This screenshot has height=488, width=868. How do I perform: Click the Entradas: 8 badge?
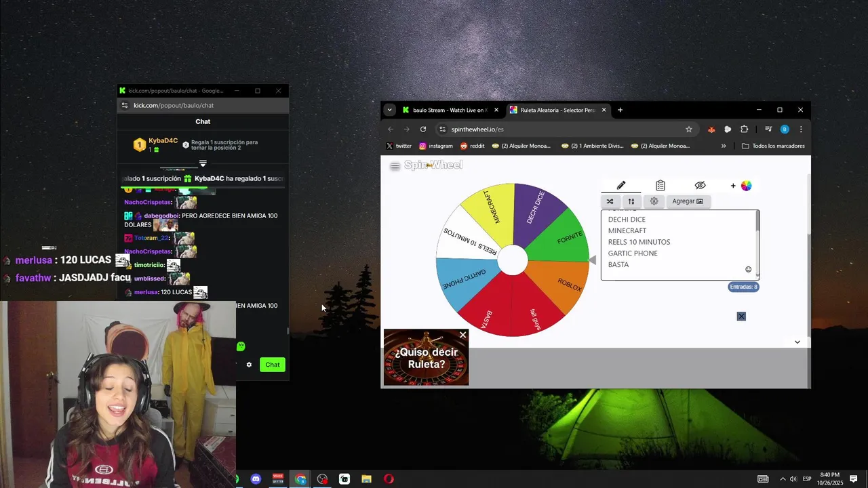[743, 287]
